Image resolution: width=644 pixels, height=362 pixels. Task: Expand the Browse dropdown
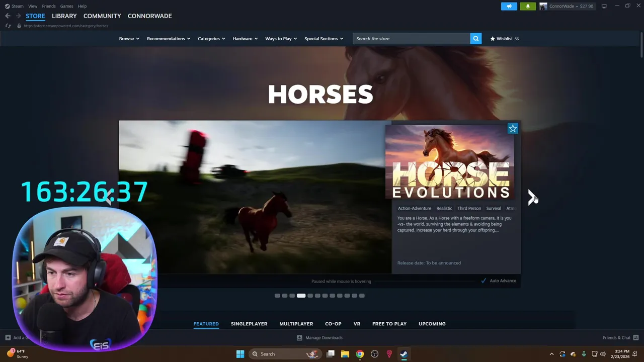click(x=129, y=39)
